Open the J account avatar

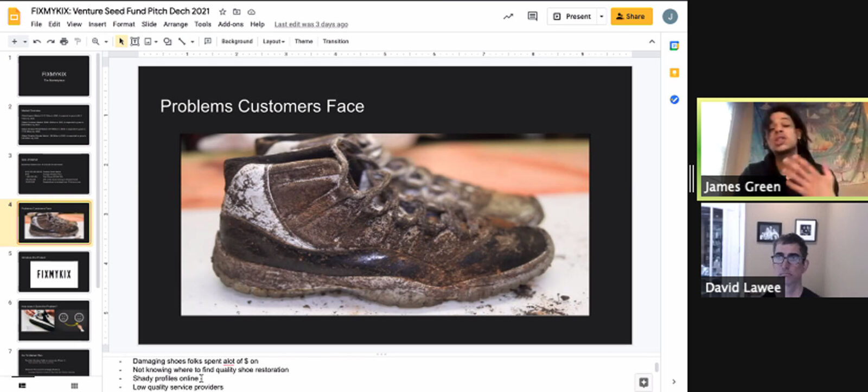pos(670,16)
